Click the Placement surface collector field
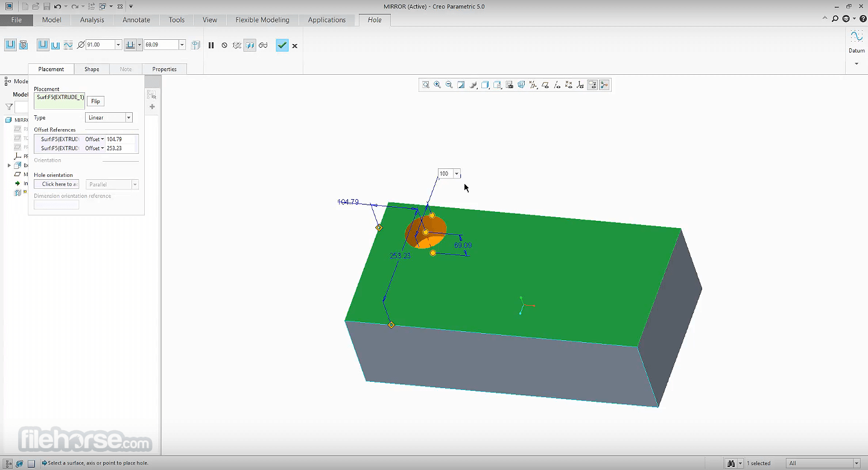The width and height of the screenshot is (868, 470). 59,101
